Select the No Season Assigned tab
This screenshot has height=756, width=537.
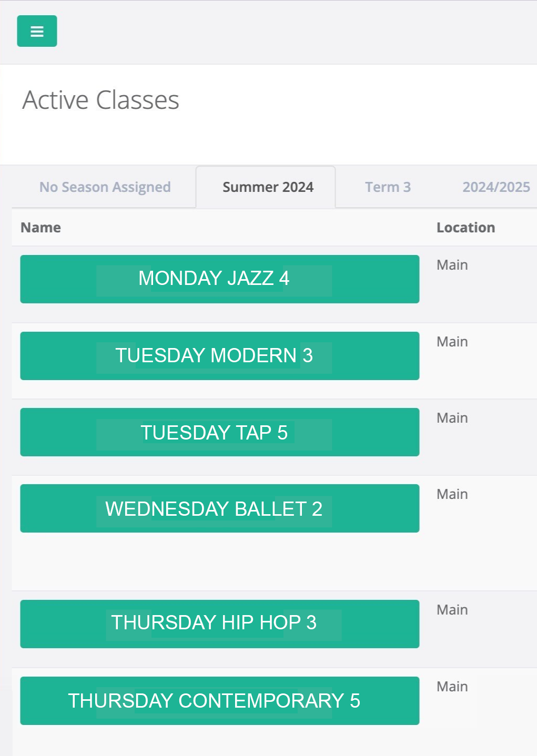point(104,187)
